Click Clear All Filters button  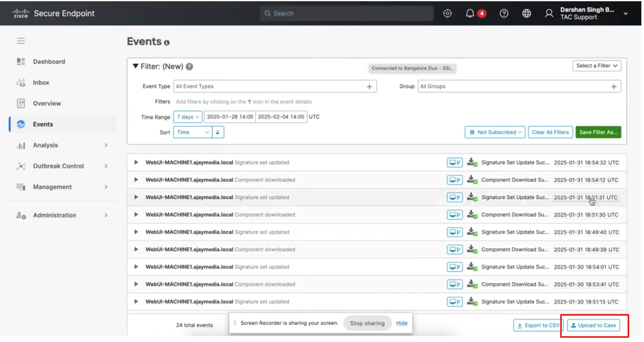(550, 132)
